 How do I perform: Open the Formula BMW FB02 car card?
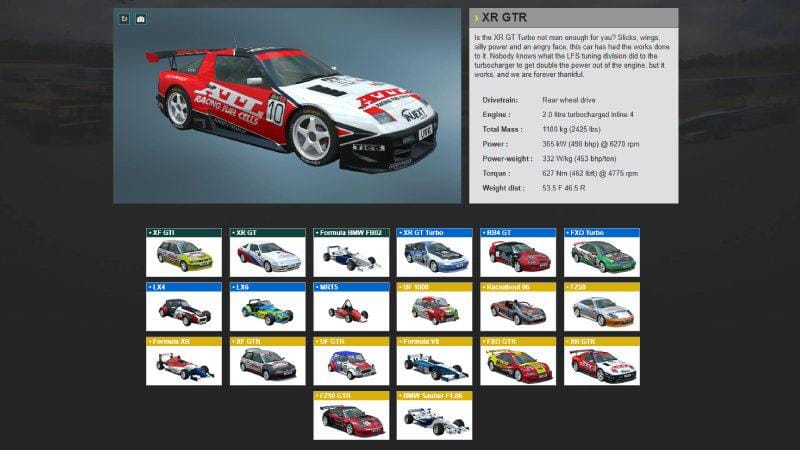coord(351,253)
